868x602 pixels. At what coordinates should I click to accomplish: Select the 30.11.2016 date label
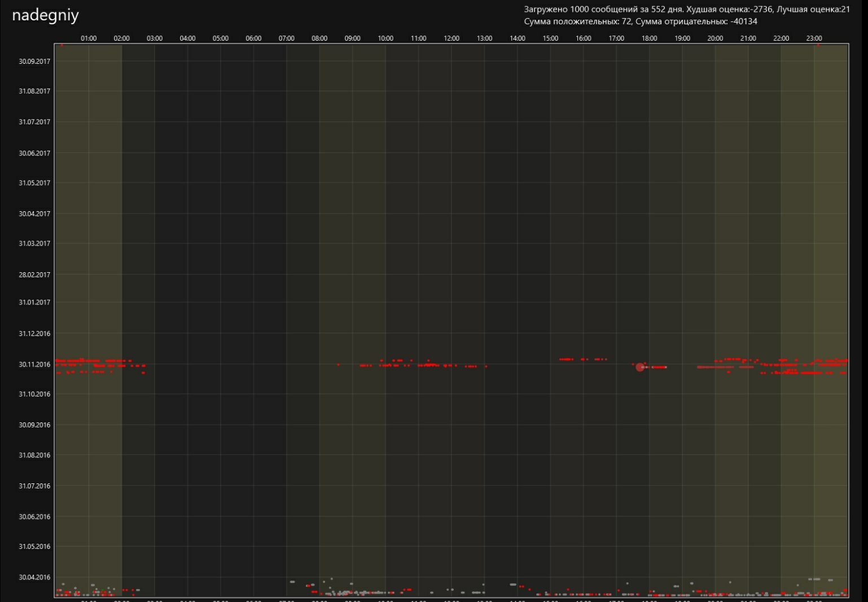coord(34,365)
